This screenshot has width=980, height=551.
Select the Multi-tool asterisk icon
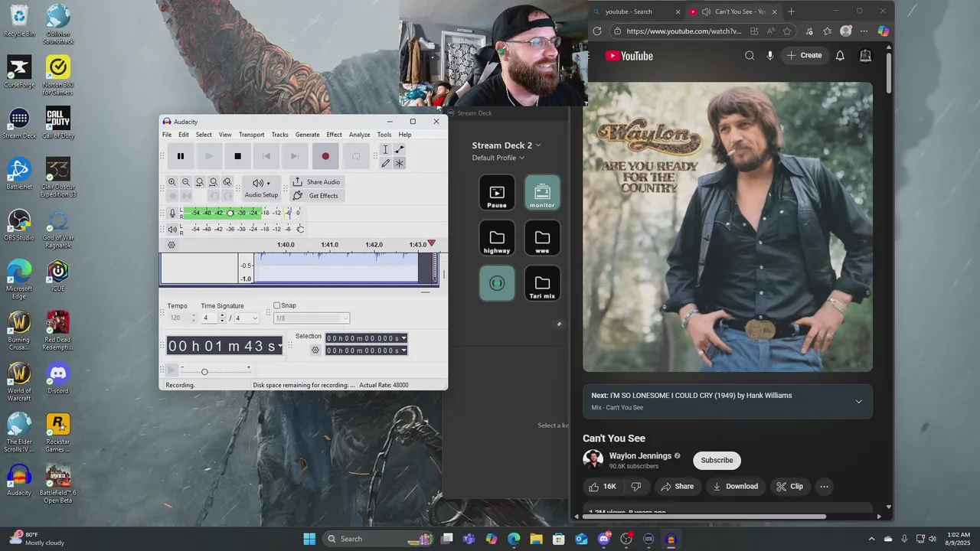(x=399, y=163)
